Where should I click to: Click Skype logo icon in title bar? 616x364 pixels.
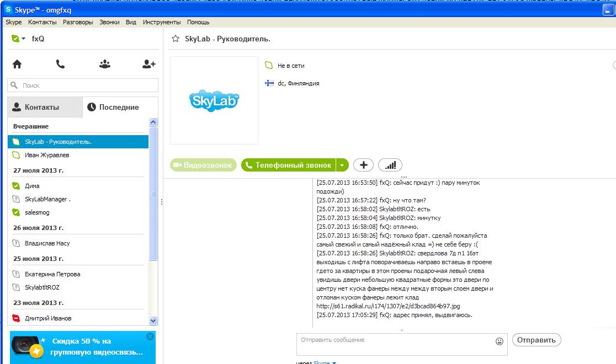tap(8, 9)
